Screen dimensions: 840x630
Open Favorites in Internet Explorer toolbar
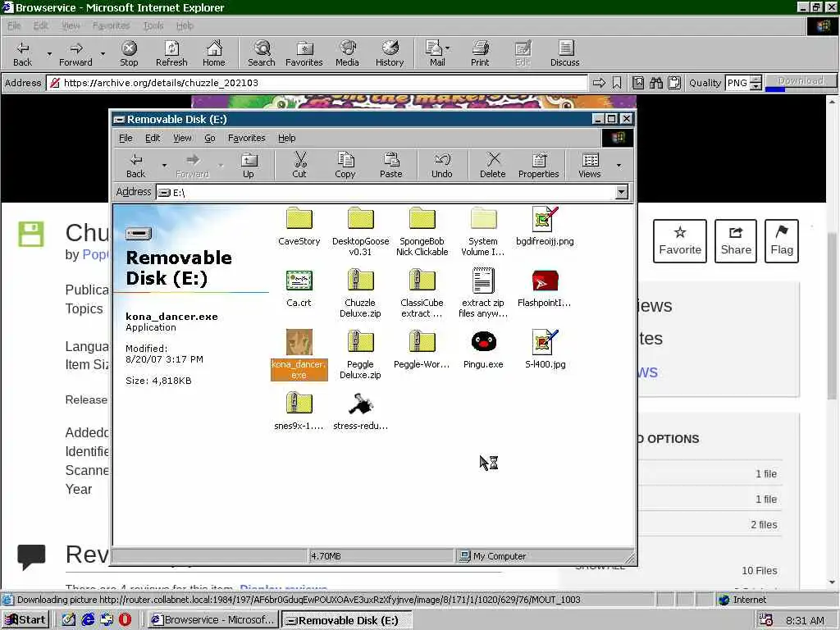tap(304, 53)
